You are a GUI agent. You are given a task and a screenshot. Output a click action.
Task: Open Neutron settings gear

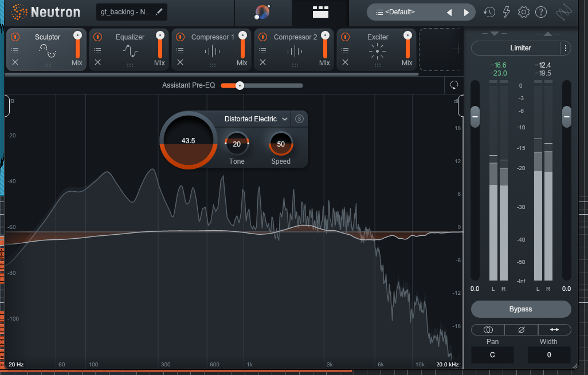tap(523, 12)
